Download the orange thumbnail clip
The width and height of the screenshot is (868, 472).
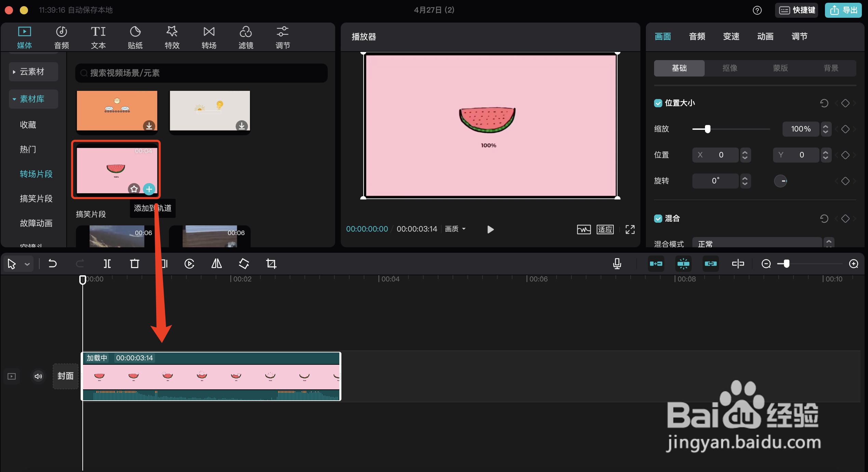[x=149, y=125]
